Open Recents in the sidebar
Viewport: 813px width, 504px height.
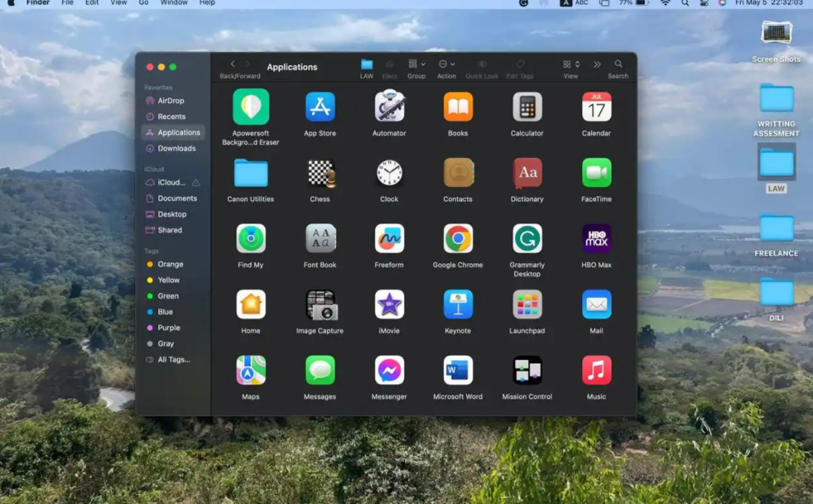[172, 117]
